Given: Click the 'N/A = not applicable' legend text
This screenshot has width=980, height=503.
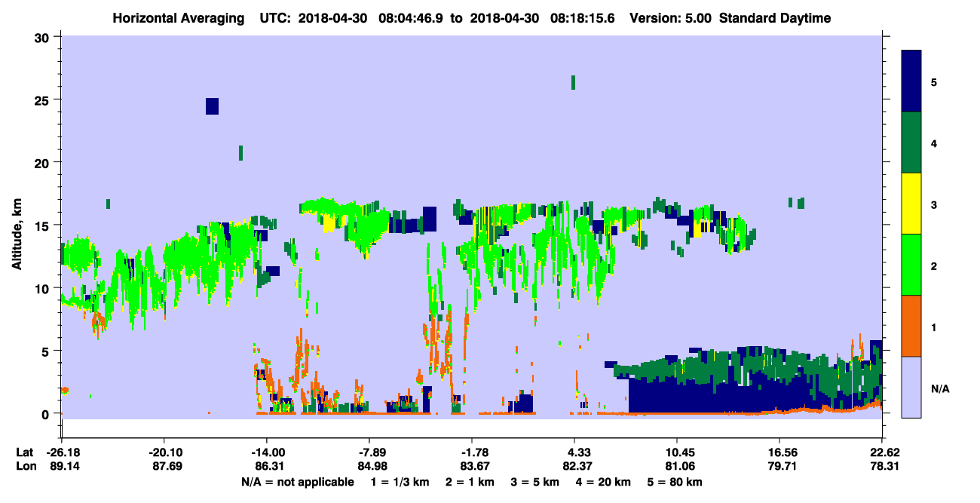Looking at the screenshot, I should 297,482.
